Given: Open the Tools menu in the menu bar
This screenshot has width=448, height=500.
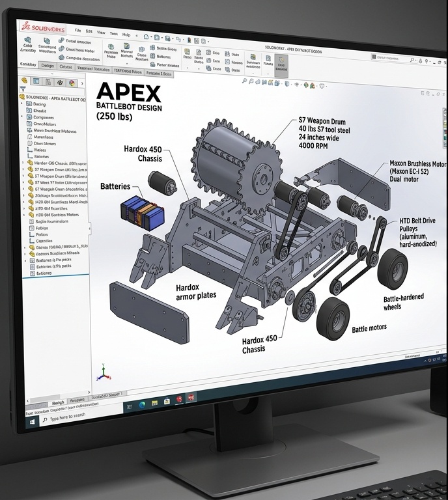Looking at the screenshot, I should pos(113,33).
